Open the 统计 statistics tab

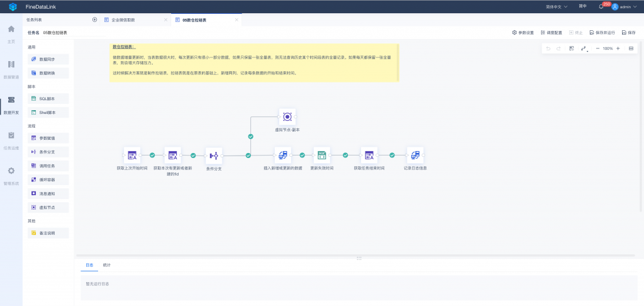(107, 265)
